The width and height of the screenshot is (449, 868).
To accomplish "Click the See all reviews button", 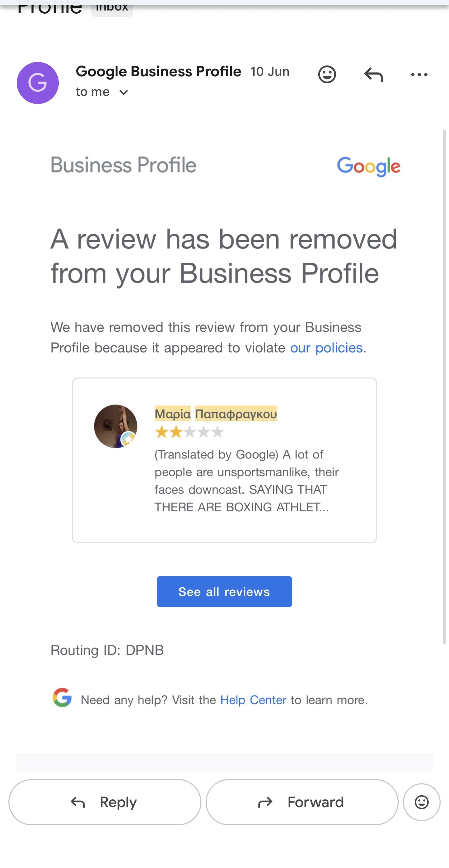I will pyautogui.click(x=224, y=591).
